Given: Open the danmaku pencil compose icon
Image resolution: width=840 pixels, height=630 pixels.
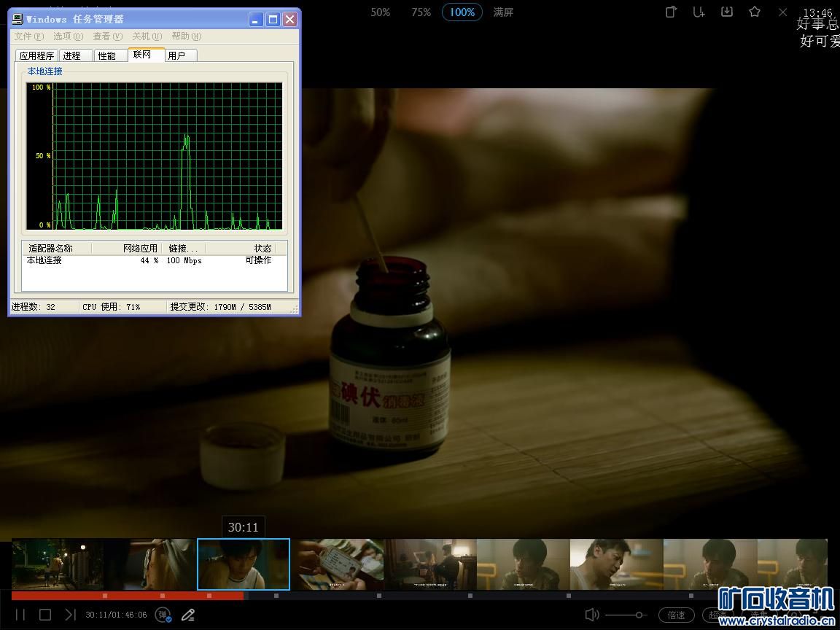Looking at the screenshot, I should (188, 615).
